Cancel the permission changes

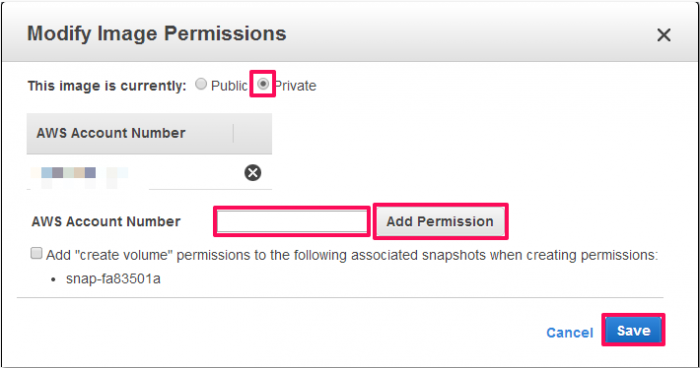tap(570, 333)
